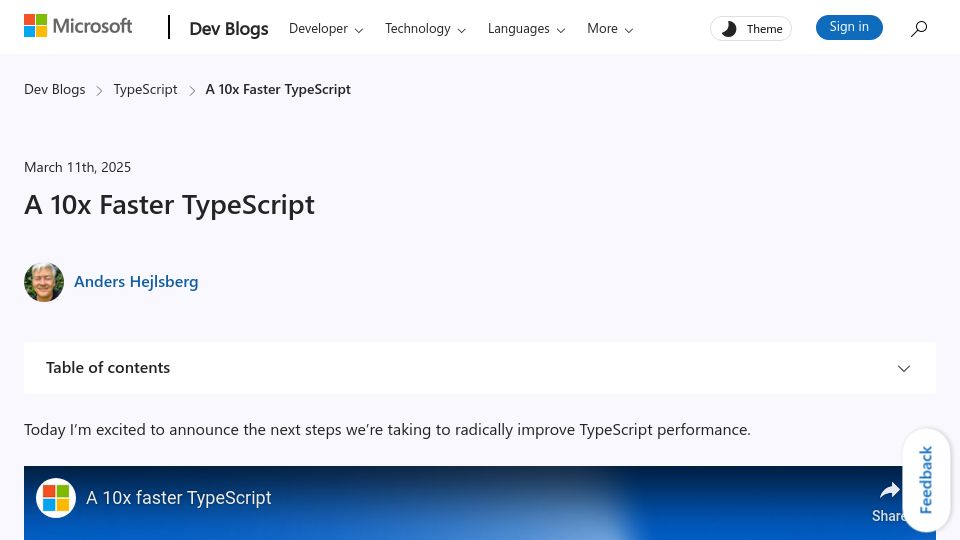Click the video Share arrow icon
Viewport: 960px width, 540px height.
(x=889, y=490)
